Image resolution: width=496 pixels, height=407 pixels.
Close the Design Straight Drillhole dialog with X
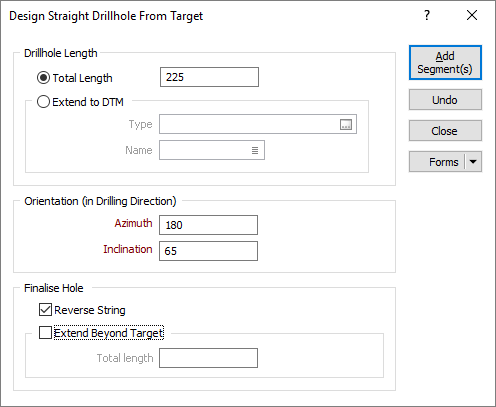coord(472,15)
